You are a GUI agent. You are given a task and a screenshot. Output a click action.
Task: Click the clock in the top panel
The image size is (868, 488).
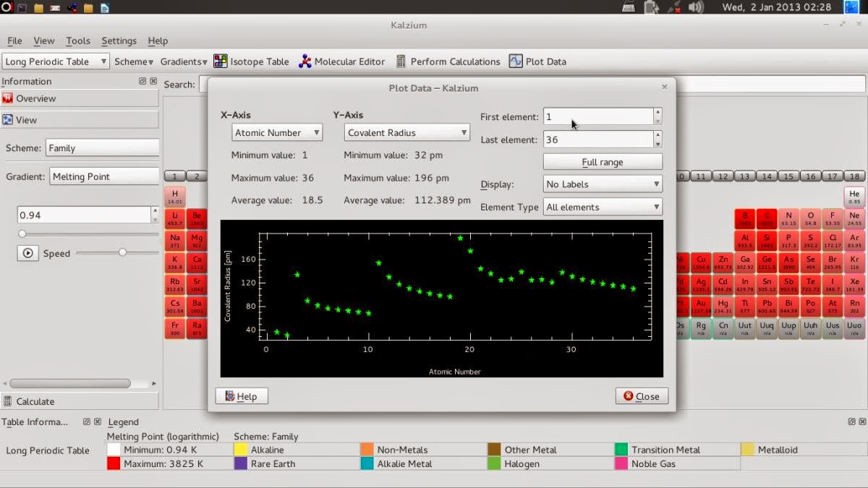(x=777, y=7)
